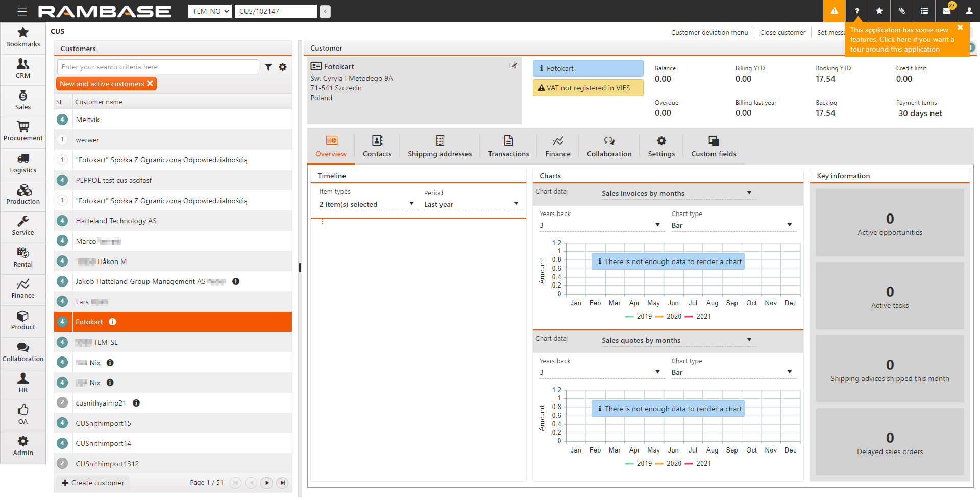Click info icon beside Jakob Hatteland Group

[x=236, y=281]
